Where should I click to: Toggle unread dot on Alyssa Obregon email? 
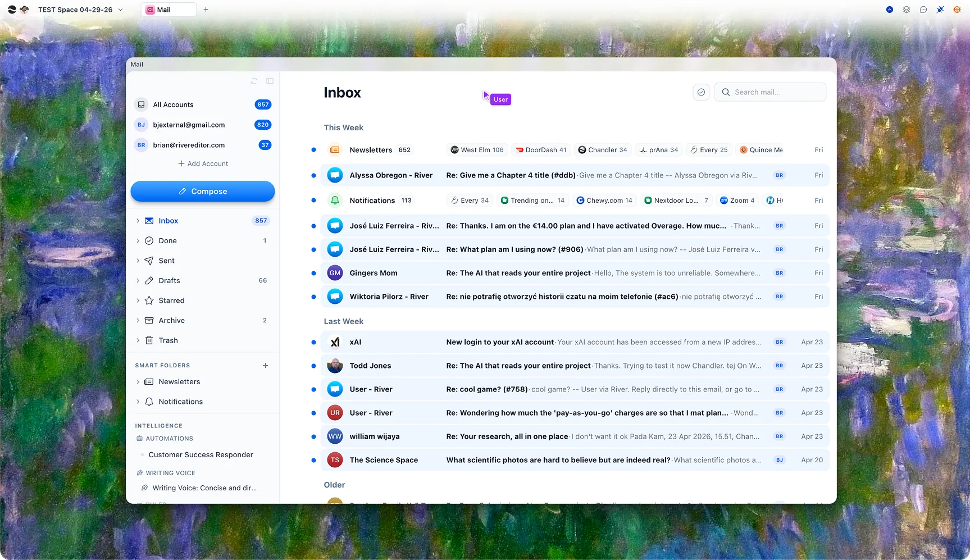click(313, 175)
